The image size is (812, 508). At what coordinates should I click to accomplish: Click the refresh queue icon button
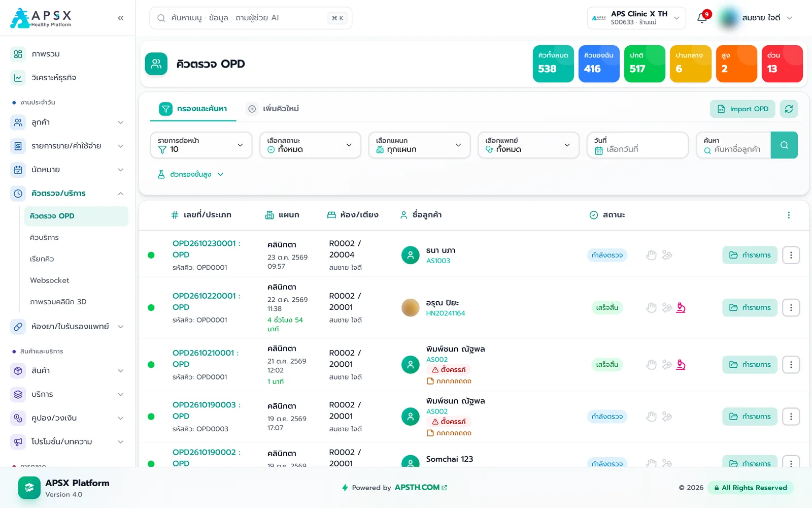click(x=789, y=109)
